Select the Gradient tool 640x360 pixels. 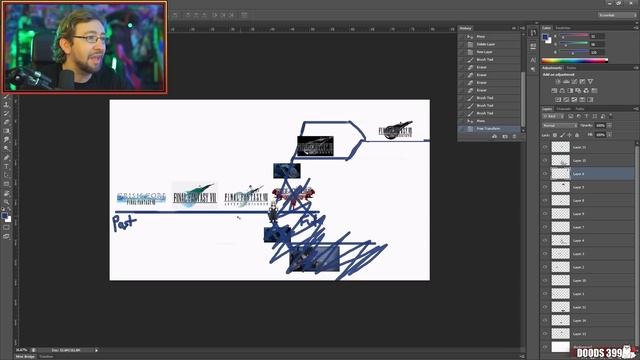coord(6,131)
